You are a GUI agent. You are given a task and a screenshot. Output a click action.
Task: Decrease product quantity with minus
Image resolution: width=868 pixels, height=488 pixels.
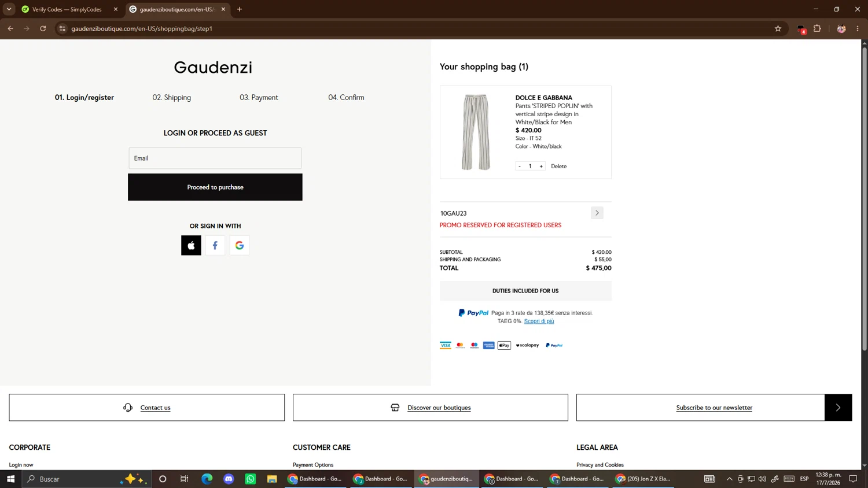click(x=520, y=166)
